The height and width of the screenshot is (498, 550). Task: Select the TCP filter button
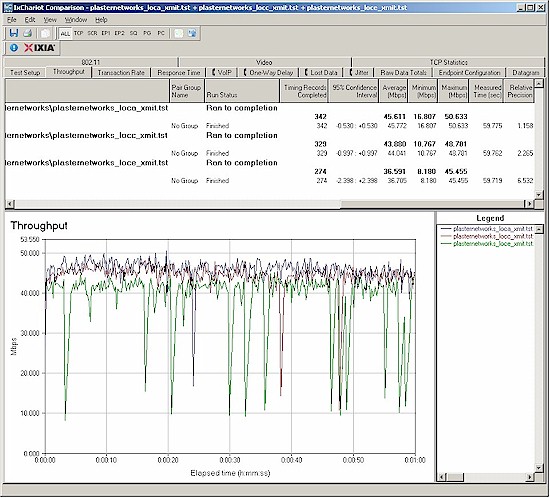[79, 33]
